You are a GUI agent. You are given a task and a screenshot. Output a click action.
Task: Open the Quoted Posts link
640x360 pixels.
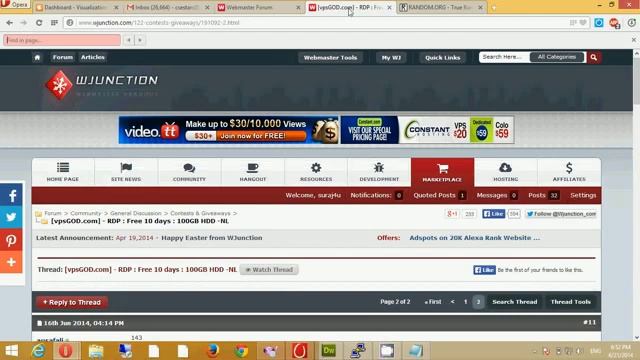[434, 196]
